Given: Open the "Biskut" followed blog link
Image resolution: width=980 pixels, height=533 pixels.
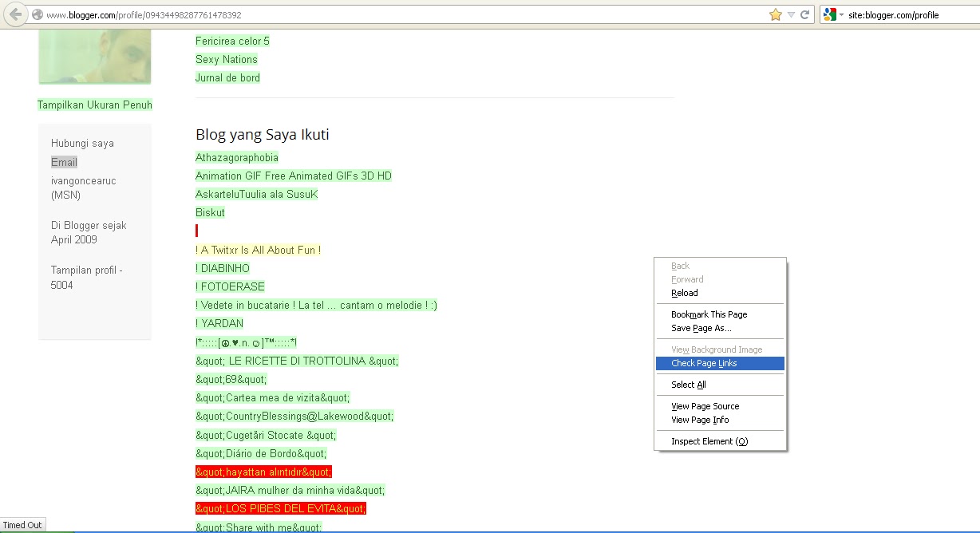Looking at the screenshot, I should point(210,212).
